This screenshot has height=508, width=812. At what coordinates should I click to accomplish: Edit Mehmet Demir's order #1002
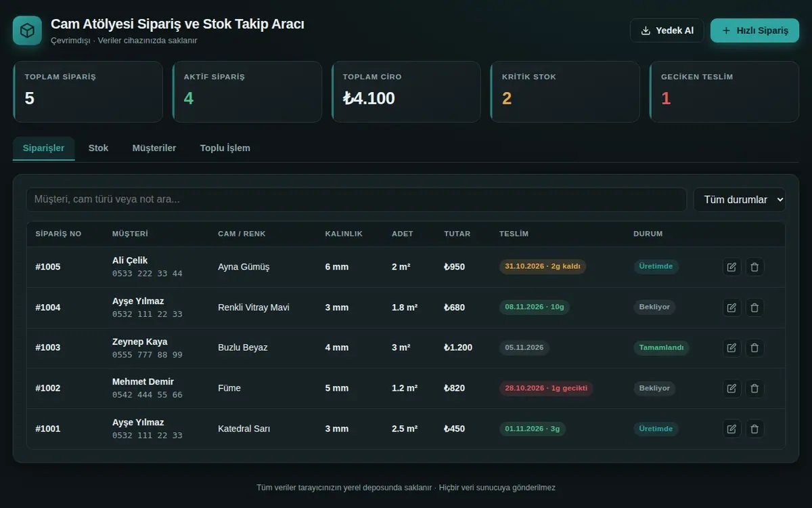pos(731,388)
